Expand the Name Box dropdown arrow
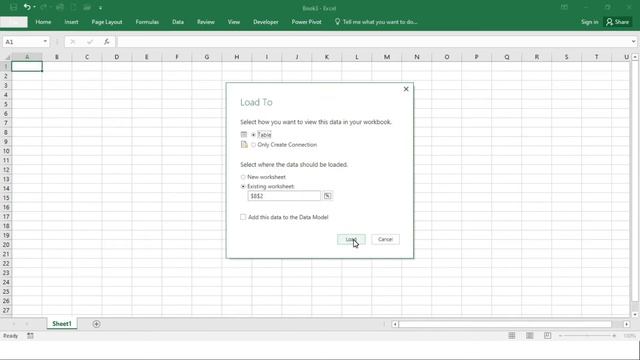The width and height of the screenshot is (640, 360). [x=45, y=42]
